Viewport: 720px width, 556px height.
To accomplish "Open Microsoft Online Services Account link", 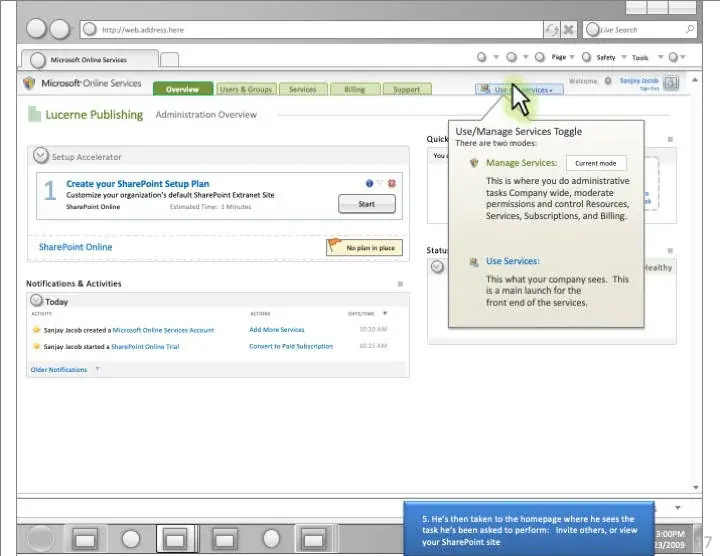I will [163, 330].
